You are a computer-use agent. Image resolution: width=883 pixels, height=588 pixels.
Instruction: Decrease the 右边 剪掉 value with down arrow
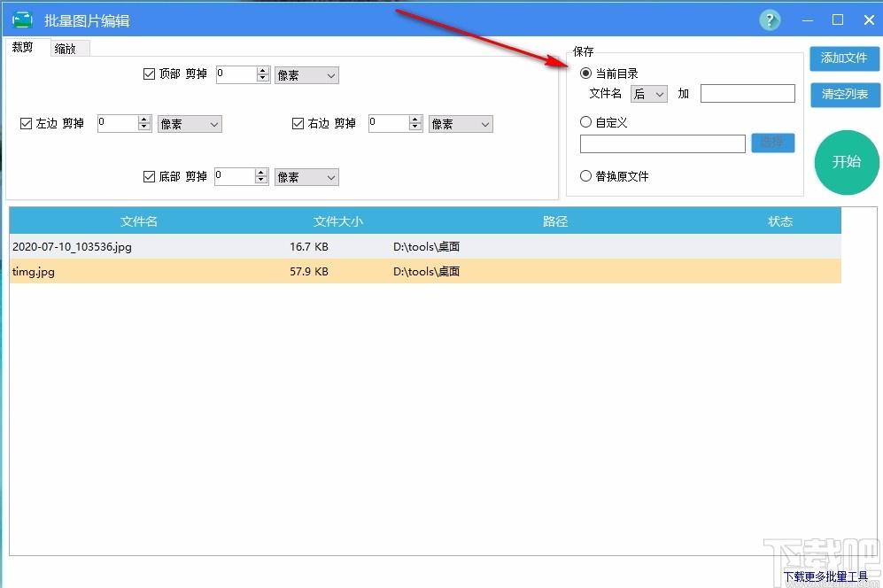(x=415, y=128)
